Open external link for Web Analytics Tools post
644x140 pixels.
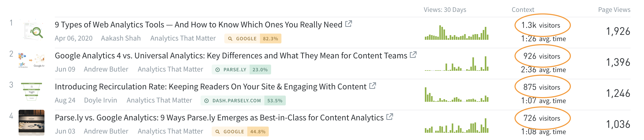click(x=349, y=24)
